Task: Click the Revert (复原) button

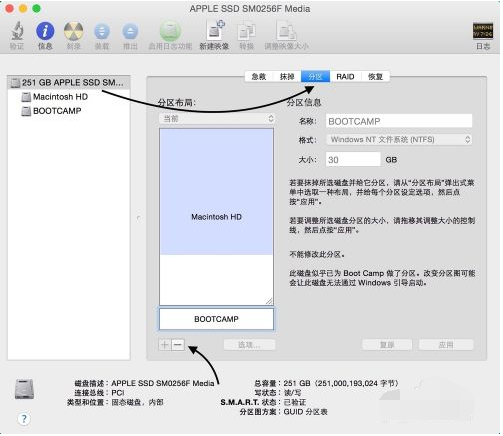Action: [387, 345]
